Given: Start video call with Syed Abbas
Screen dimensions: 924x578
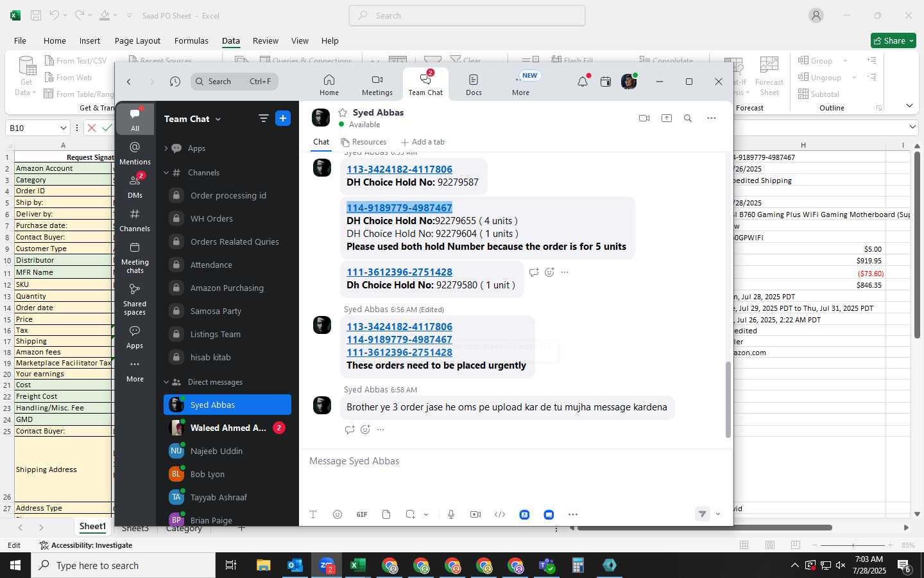Looking at the screenshot, I should pos(645,118).
